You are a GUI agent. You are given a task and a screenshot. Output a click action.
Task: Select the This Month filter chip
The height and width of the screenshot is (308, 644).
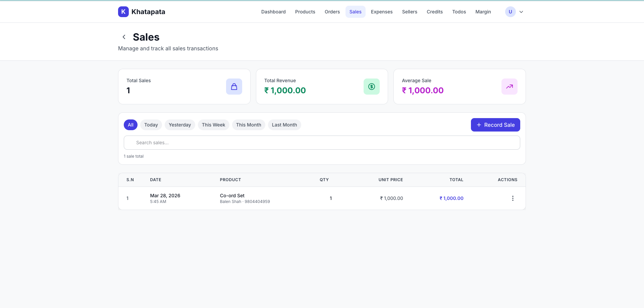pyautogui.click(x=248, y=124)
